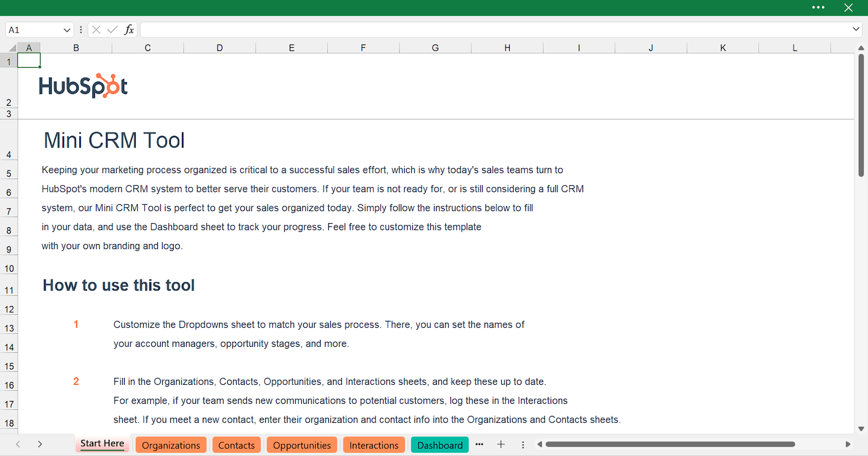Click text 'Fill in the Organizations, Contacts'
The height and width of the screenshot is (456, 868).
[186, 382]
